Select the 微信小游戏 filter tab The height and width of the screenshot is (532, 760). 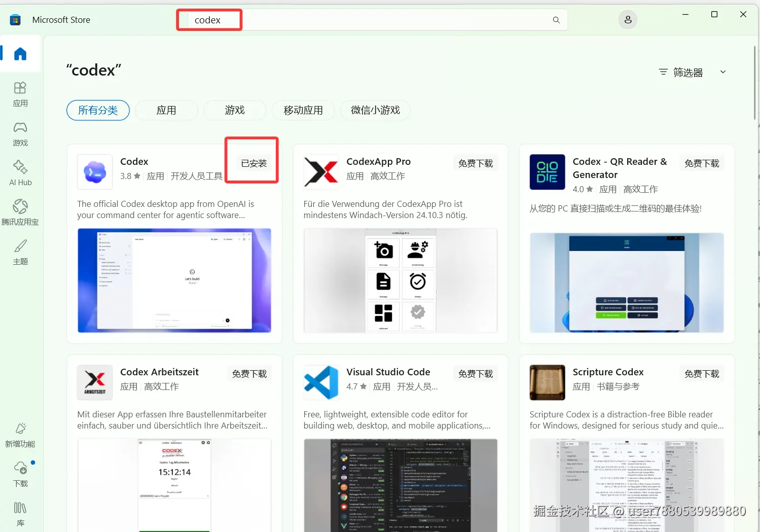pos(376,110)
